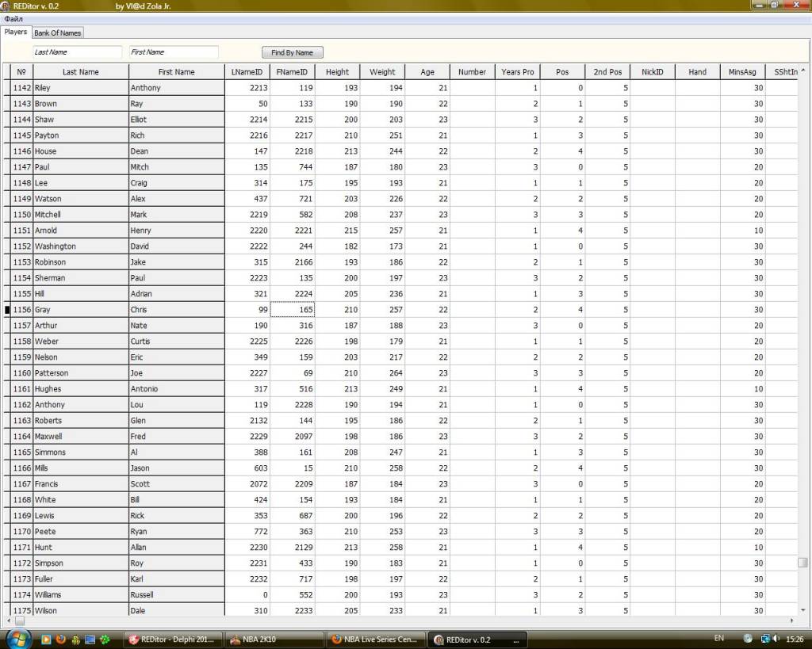The width and height of the screenshot is (812, 649).
Task: Click the green clover quick launch icon
Action: click(x=104, y=639)
